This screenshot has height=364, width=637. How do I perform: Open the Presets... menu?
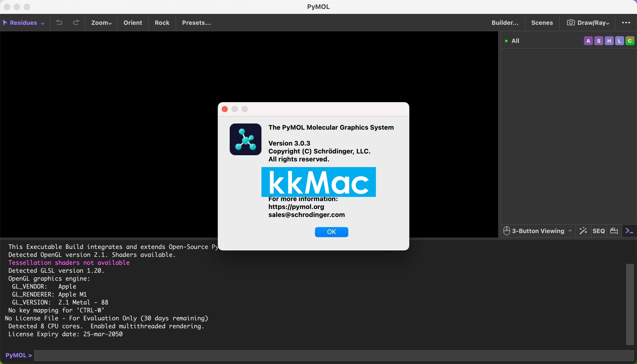point(196,23)
